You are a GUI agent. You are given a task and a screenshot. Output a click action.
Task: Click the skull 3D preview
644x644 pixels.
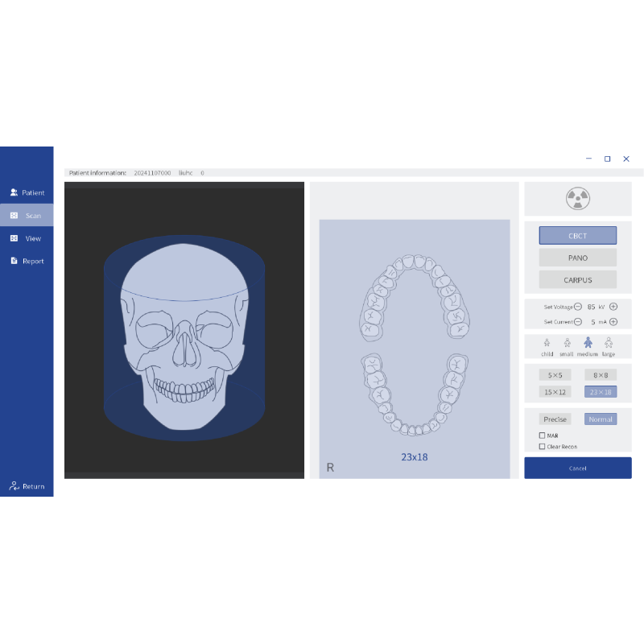184,336
